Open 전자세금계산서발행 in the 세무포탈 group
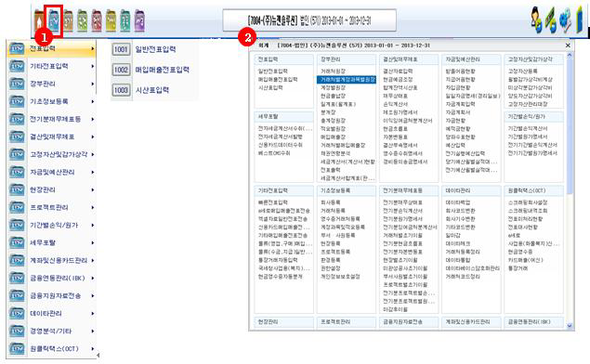 pos(280,136)
